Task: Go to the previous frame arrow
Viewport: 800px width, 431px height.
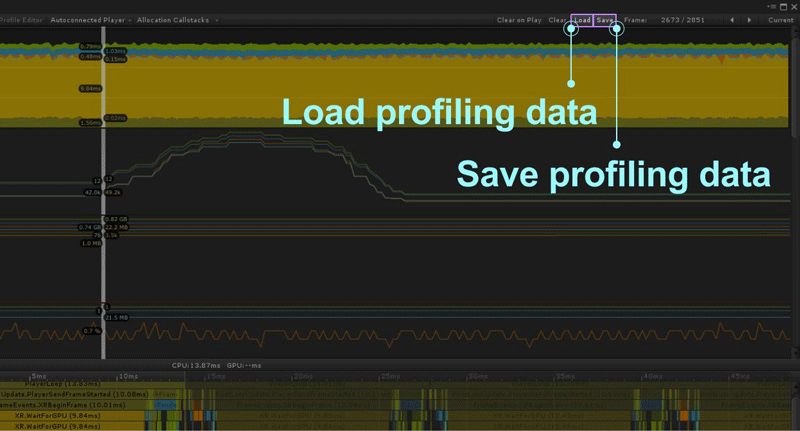Action: 732,20
